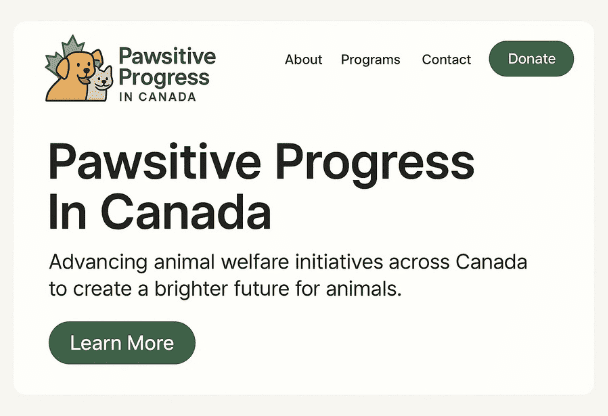
Task: Click the "In Canada" heading line
Action: tap(160, 212)
